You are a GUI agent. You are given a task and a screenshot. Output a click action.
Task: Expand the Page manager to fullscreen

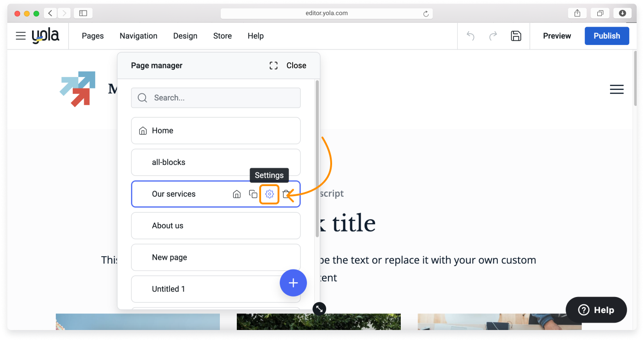pos(273,65)
